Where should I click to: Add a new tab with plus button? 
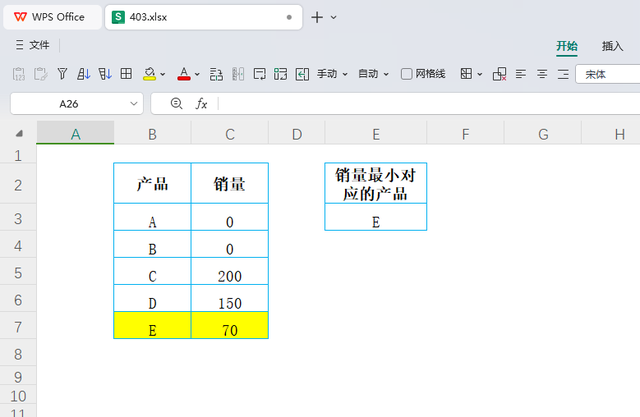tap(317, 17)
